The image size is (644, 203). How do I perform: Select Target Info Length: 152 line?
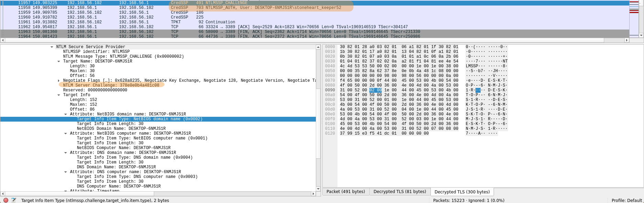tap(83, 100)
